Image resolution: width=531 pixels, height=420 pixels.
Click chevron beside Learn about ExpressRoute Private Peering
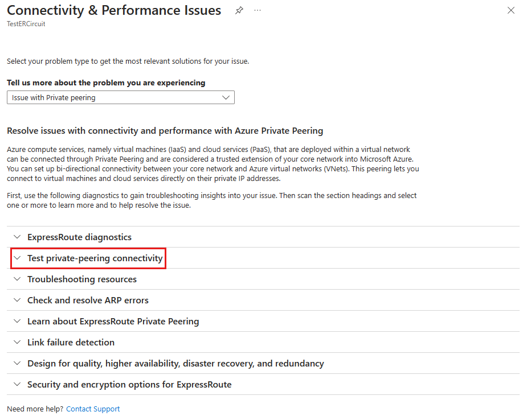click(17, 321)
